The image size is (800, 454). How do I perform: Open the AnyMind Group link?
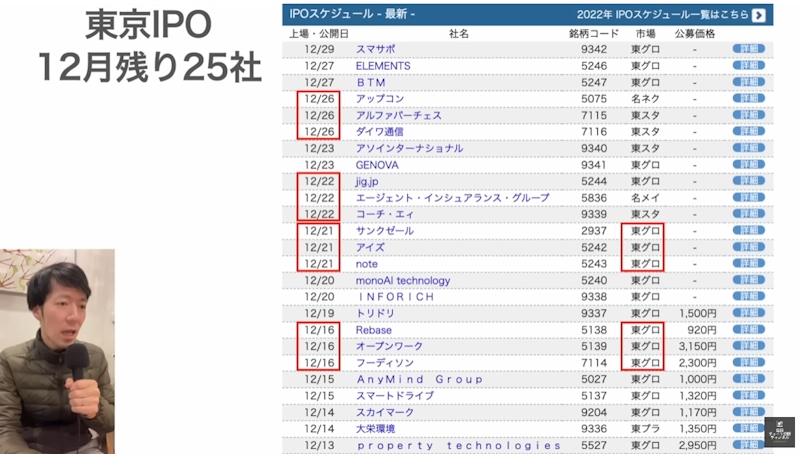(419, 379)
